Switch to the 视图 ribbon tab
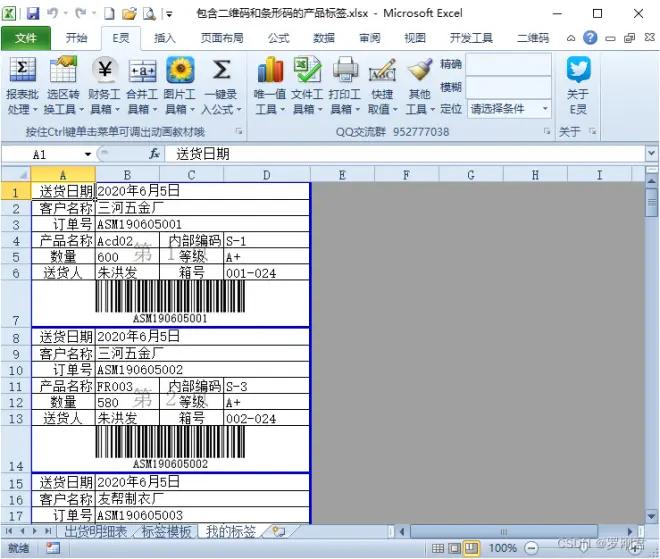This screenshot has width=660, height=559. [x=415, y=38]
